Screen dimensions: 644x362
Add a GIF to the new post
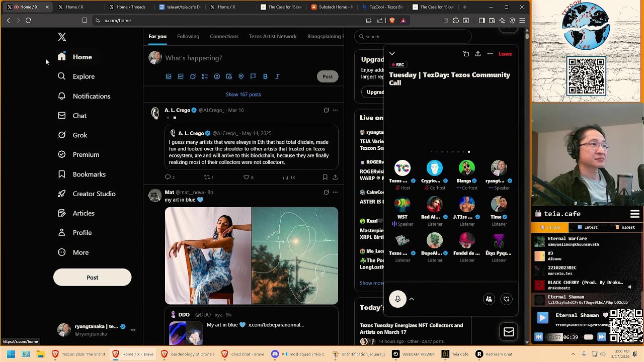tap(181, 76)
